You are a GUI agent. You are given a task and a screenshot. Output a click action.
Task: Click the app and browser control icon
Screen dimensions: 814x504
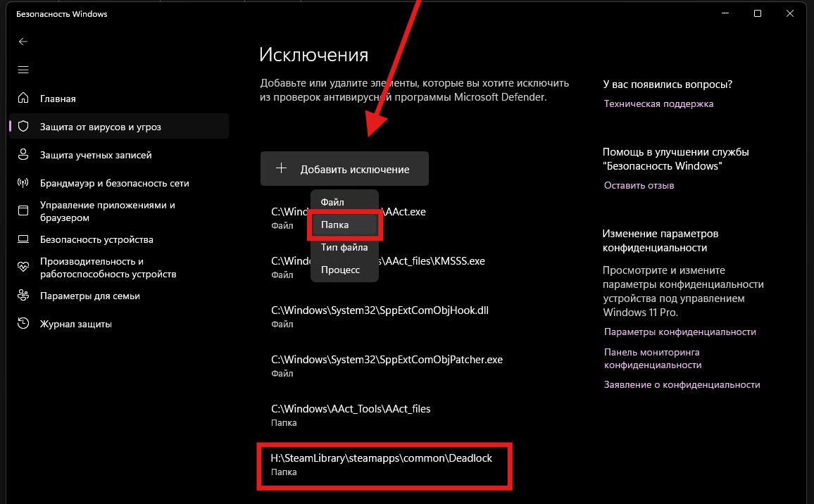(23, 210)
